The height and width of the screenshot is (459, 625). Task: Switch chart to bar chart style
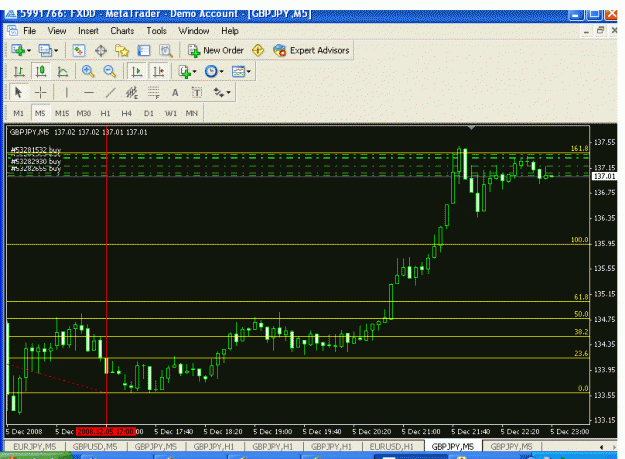point(19,71)
